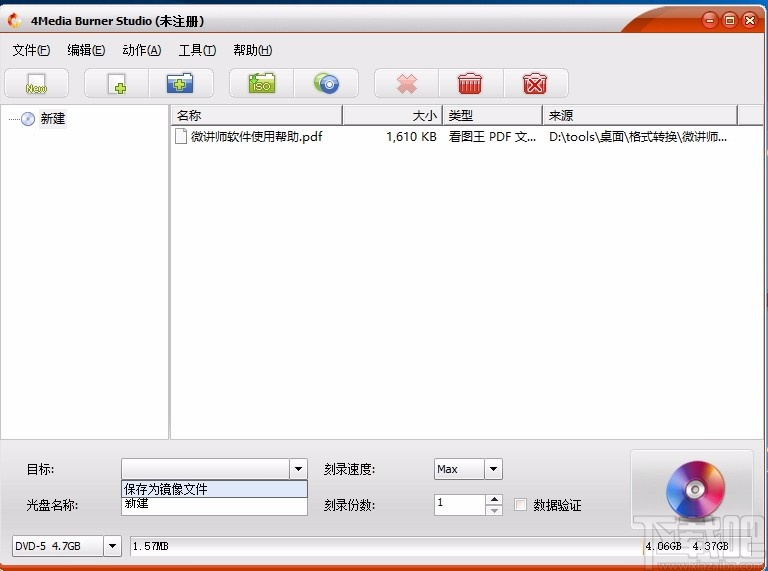
Task: Start burning with the big disc button
Action: click(692, 490)
